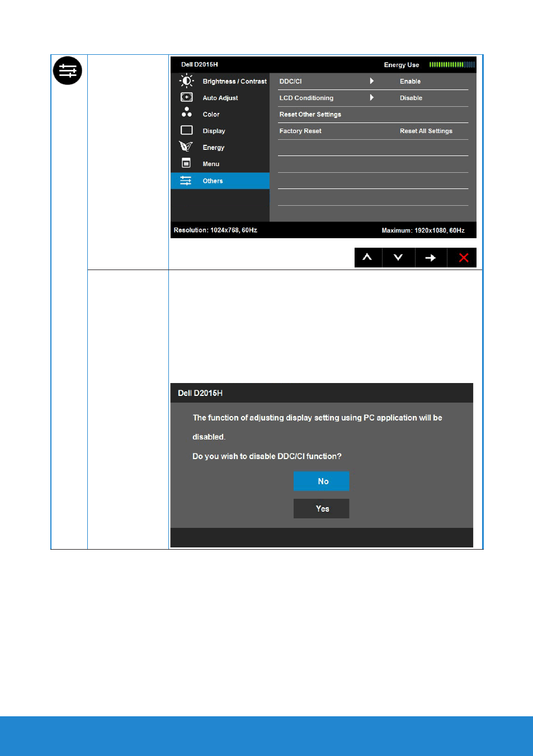Click Reset All Settings

[x=426, y=131]
